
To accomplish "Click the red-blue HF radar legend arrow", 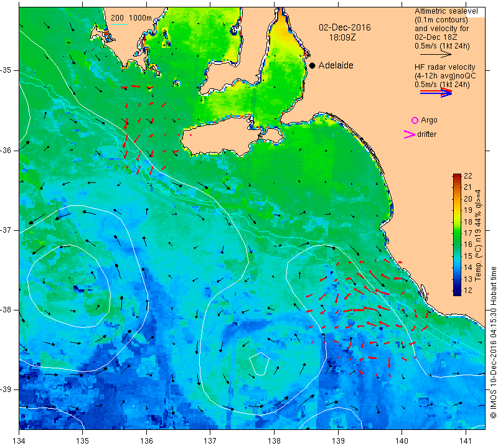I will click(436, 93).
